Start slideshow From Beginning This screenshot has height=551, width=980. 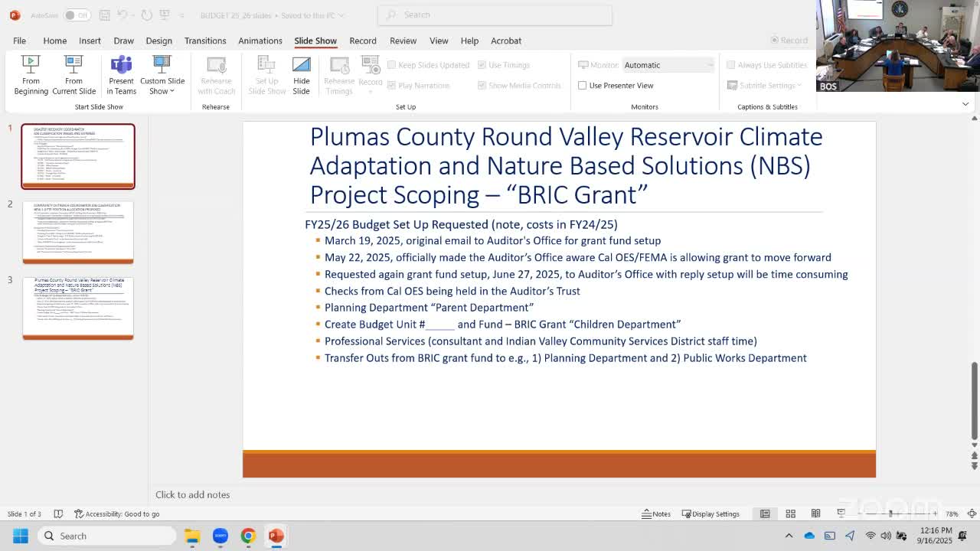click(x=31, y=75)
